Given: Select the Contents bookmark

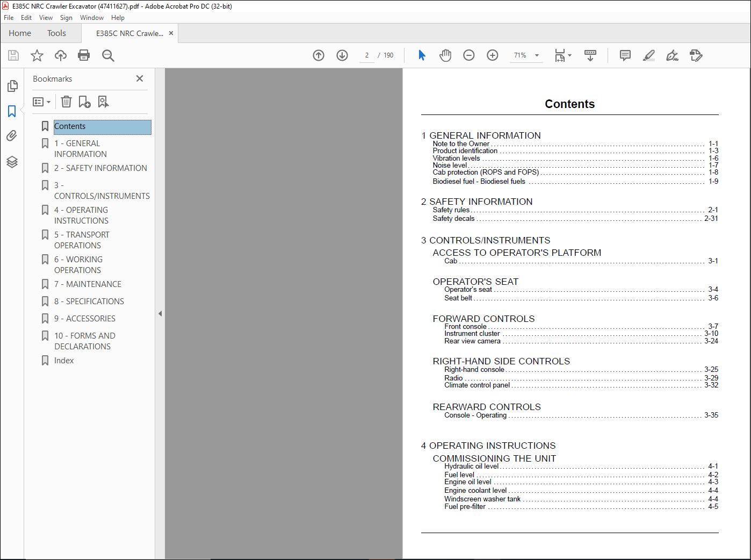Looking at the screenshot, I should tap(102, 126).
